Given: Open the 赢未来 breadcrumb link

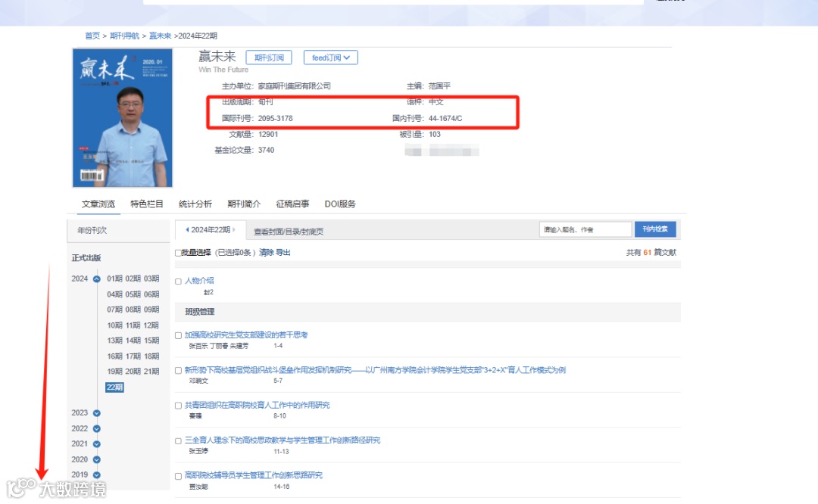Looking at the screenshot, I should (160, 36).
